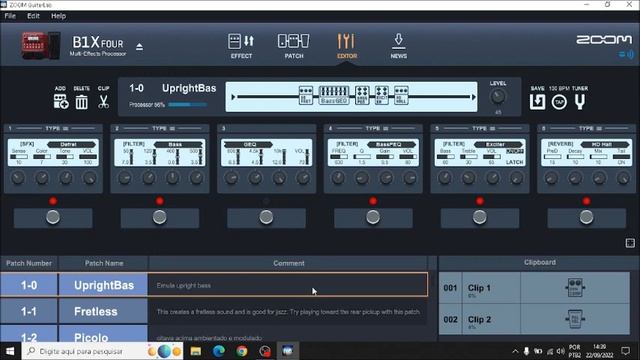Click the Comment column header

click(289, 263)
